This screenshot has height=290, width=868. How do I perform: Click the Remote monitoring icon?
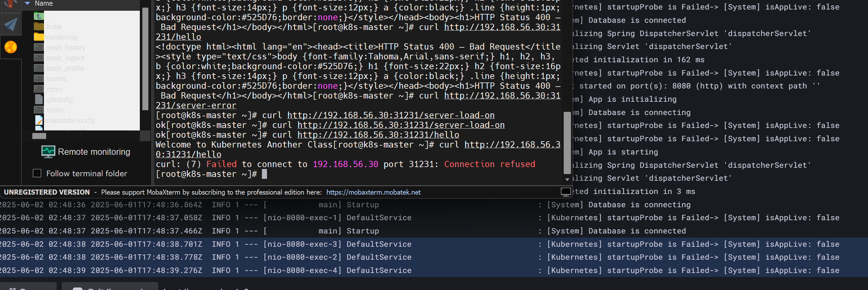[48, 152]
